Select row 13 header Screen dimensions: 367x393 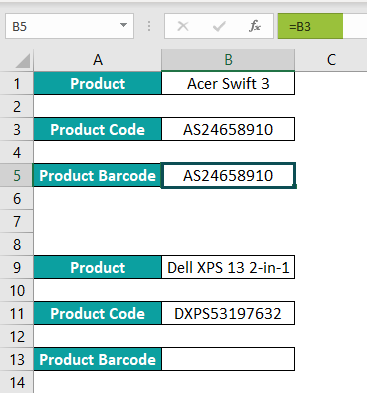click(x=17, y=359)
